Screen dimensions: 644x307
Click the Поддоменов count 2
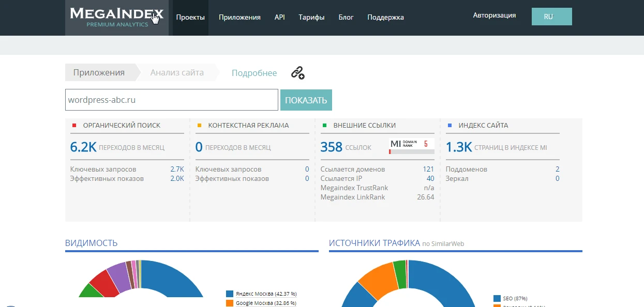pyautogui.click(x=558, y=169)
